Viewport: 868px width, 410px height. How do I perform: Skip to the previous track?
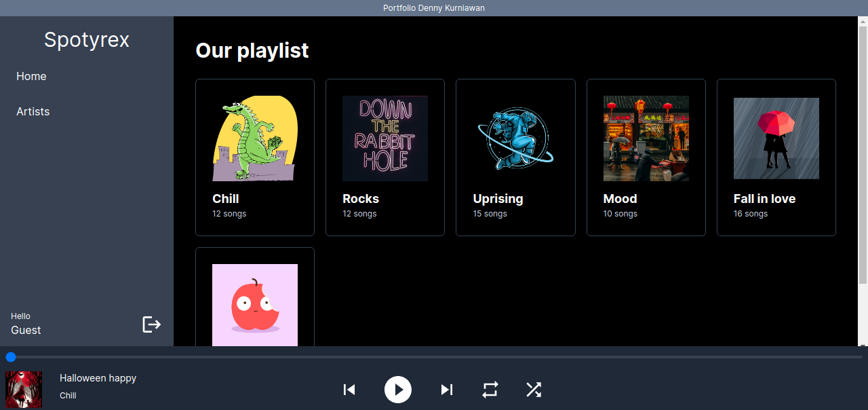pyautogui.click(x=349, y=390)
